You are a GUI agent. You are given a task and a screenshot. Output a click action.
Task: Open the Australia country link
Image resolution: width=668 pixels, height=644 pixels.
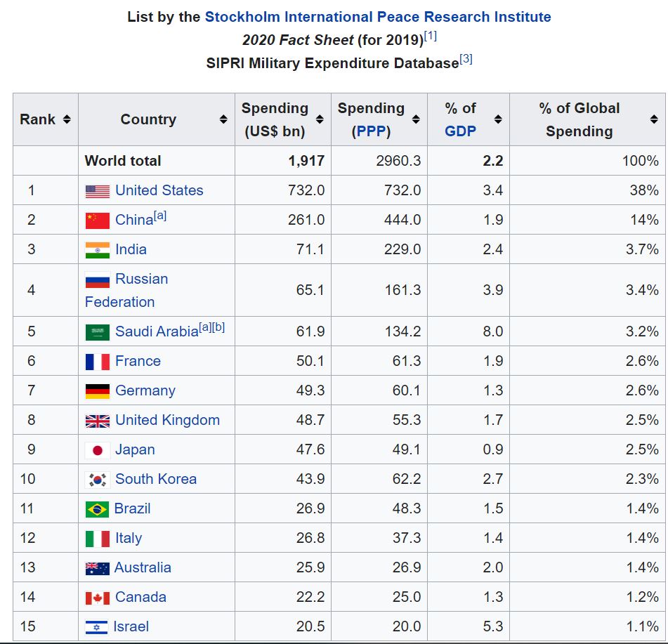(x=143, y=567)
